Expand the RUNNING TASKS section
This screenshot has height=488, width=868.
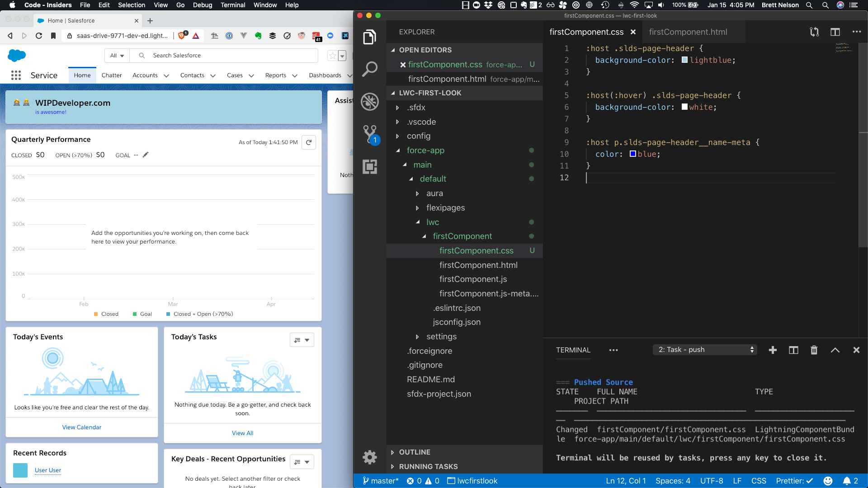392,467
